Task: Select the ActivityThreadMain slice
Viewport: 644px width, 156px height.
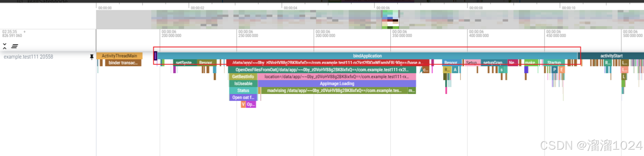Action: (x=119, y=56)
